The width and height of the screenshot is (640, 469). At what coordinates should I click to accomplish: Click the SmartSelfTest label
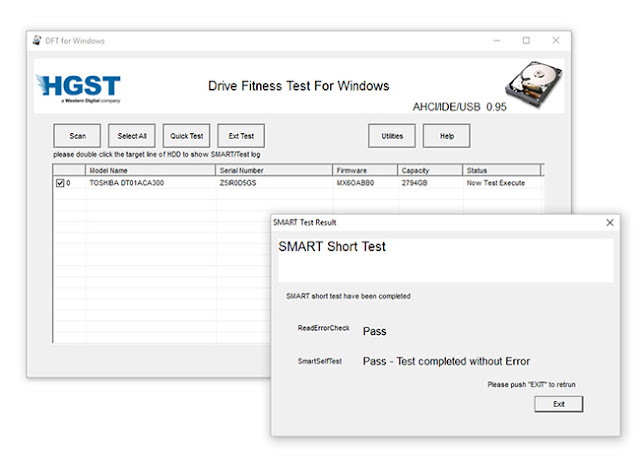tap(320, 361)
